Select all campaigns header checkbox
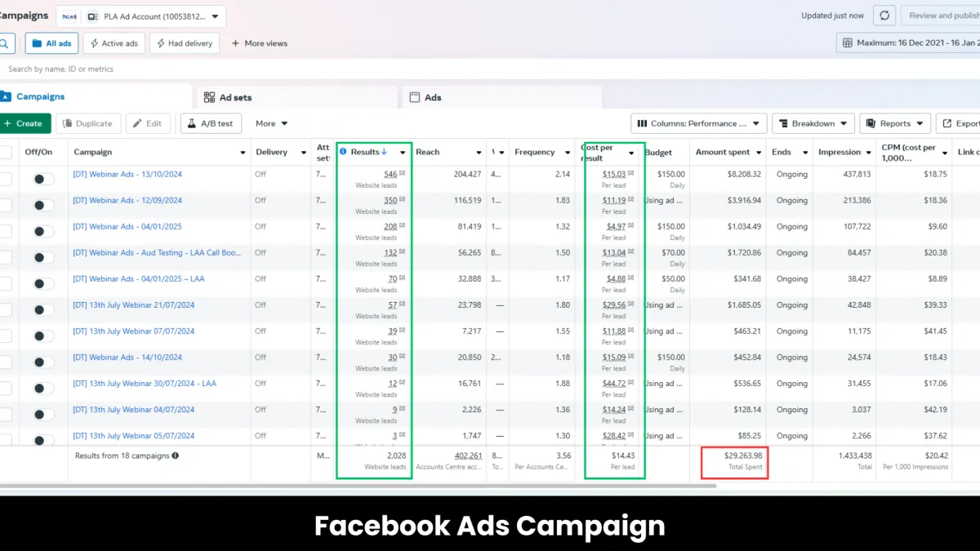980x551 pixels. [x=5, y=152]
